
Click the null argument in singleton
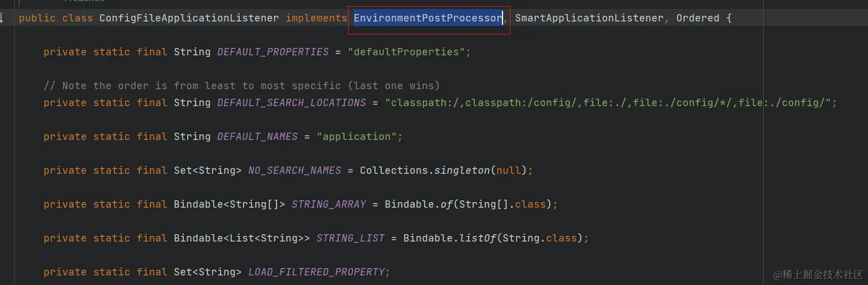tap(509, 170)
